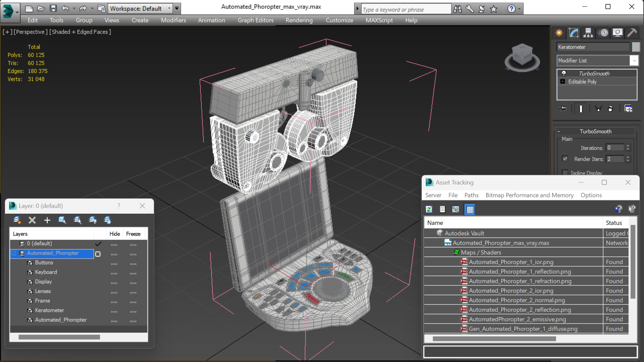The width and height of the screenshot is (644, 362).
Task: Click the delete layer X icon
Action: (32, 220)
